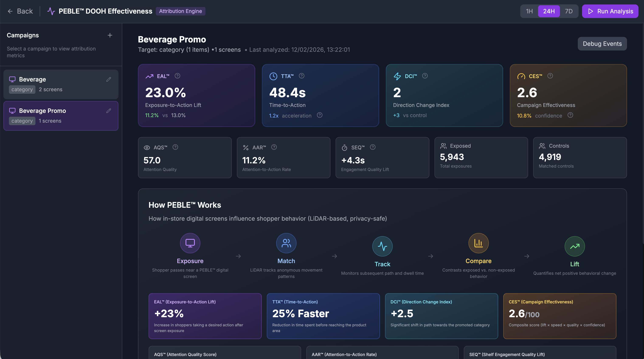Run Analysis for the campaign
Screen dimensions: 644x359
[610, 11]
